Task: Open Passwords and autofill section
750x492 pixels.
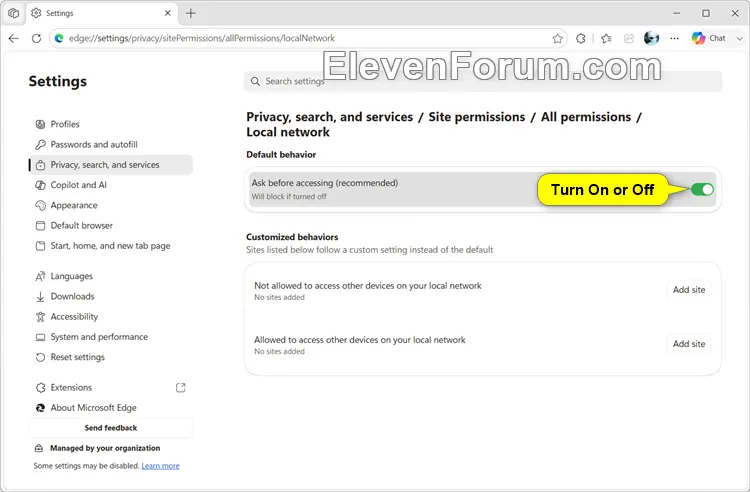Action: (111, 144)
